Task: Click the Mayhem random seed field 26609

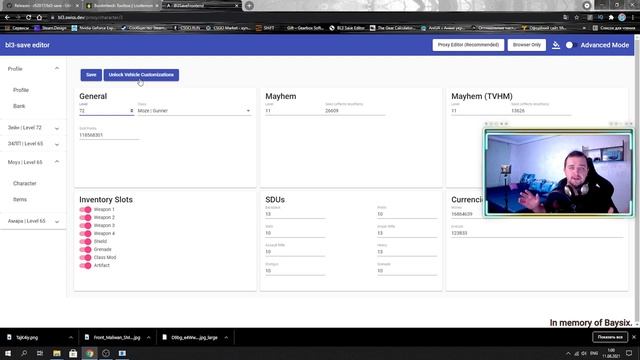Action: [355, 111]
